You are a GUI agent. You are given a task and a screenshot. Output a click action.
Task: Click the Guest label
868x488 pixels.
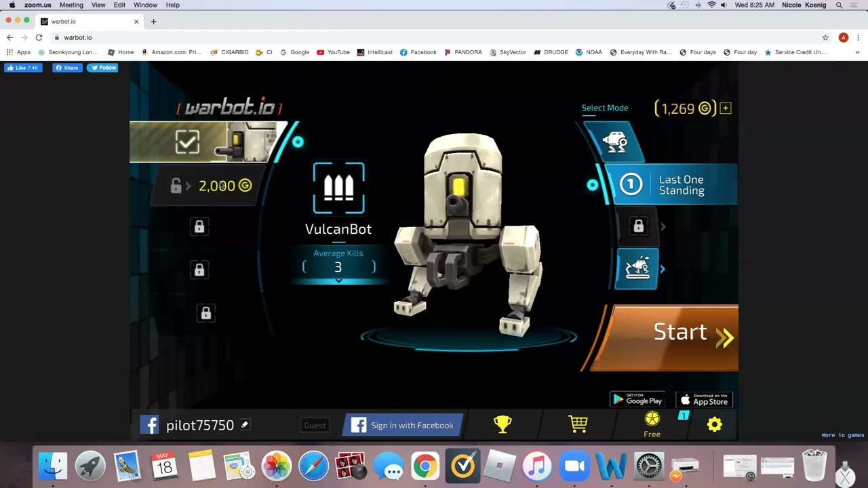[315, 426]
